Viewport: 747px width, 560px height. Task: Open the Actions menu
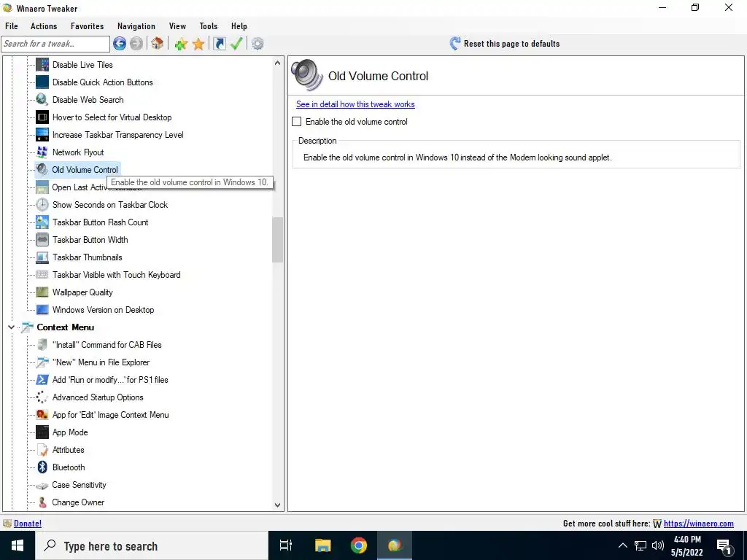[44, 26]
